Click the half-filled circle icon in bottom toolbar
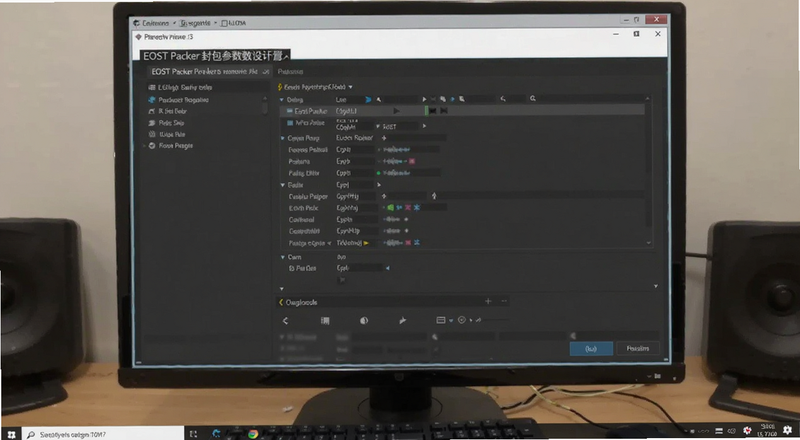The height and width of the screenshot is (440, 800). coord(364,321)
